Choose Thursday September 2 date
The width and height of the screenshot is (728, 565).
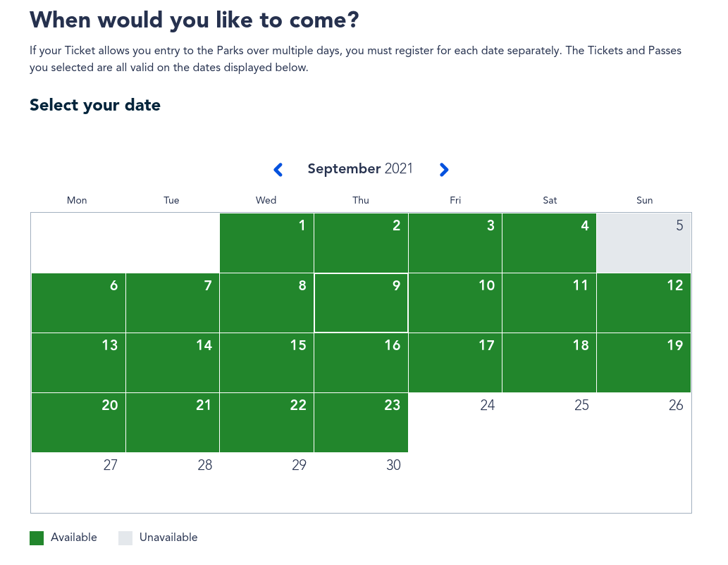pyautogui.click(x=361, y=243)
